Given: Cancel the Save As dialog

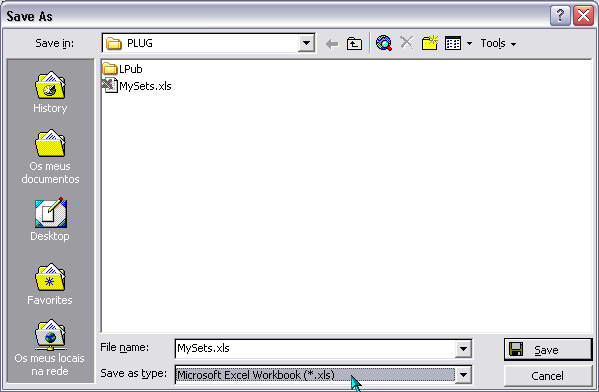Looking at the screenshot, I should pyautogui.click(x=548, y=376).
